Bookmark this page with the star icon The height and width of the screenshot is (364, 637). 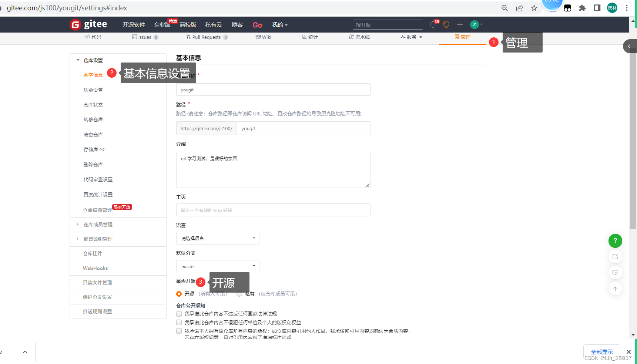[x=534, y=8]
